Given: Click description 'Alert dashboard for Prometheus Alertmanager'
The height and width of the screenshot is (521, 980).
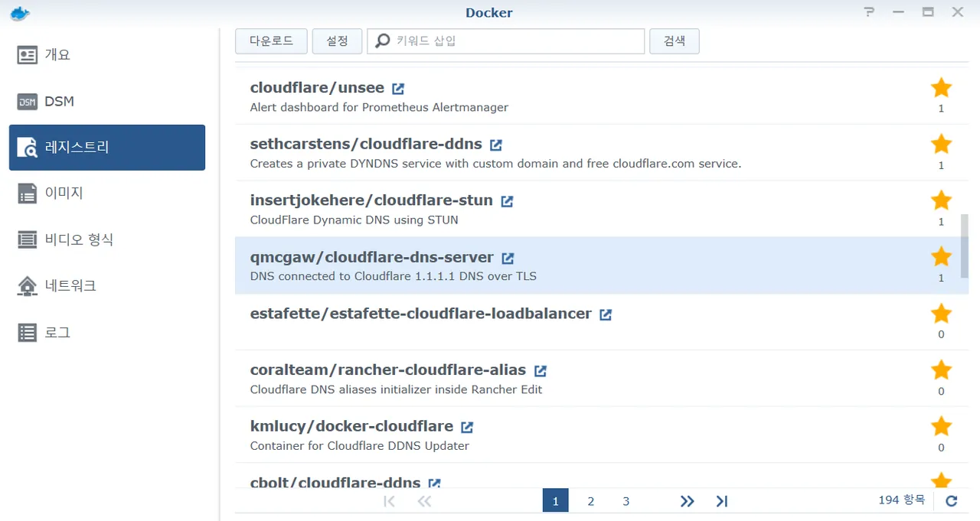Looking at the screenshot, I should pos(379,107).
